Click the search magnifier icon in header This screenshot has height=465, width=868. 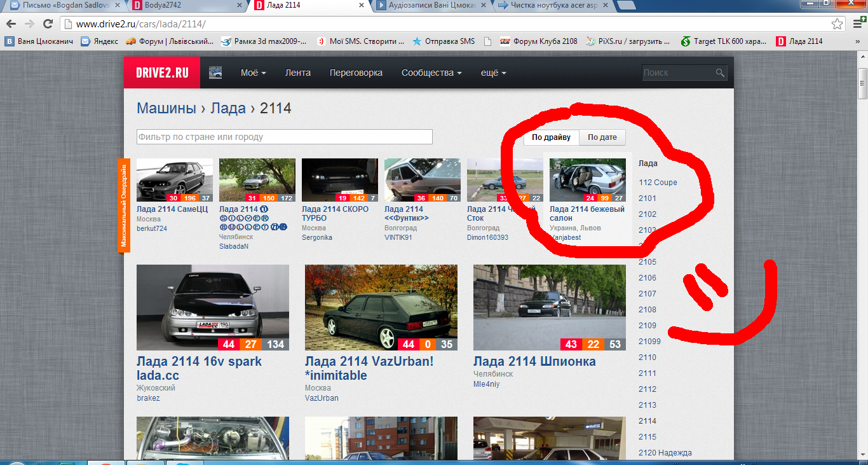[x=720, y=73]
